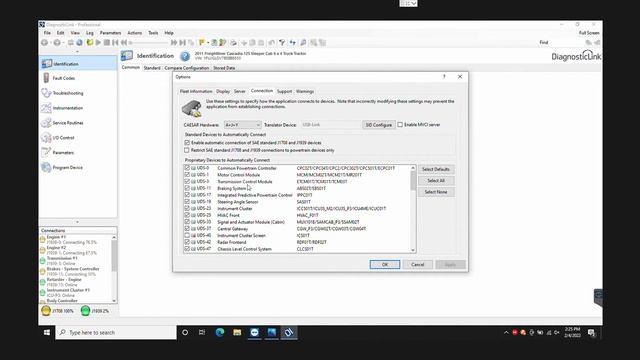Toggle UDS-0 Common Powertrain Controller checkbox

coord(187,168)
